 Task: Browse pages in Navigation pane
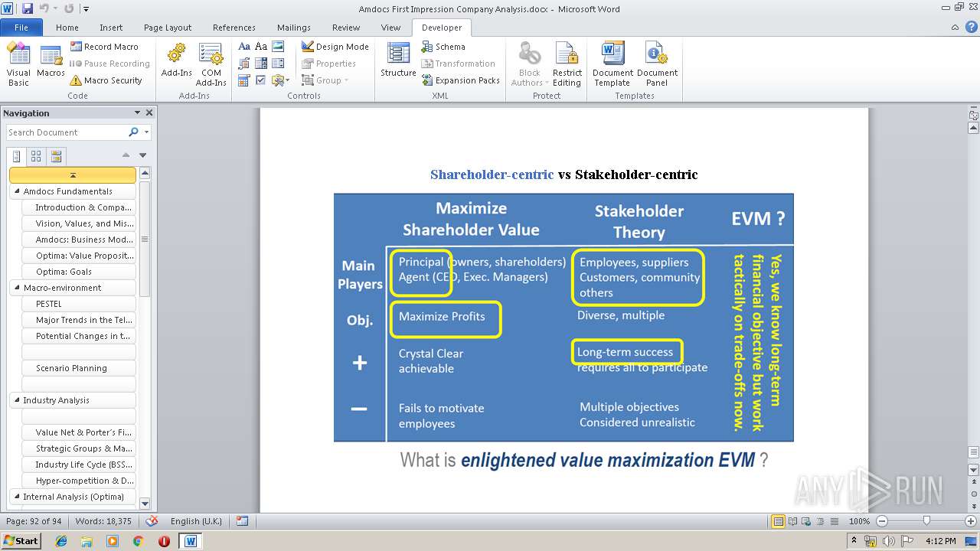coord(36,157)
